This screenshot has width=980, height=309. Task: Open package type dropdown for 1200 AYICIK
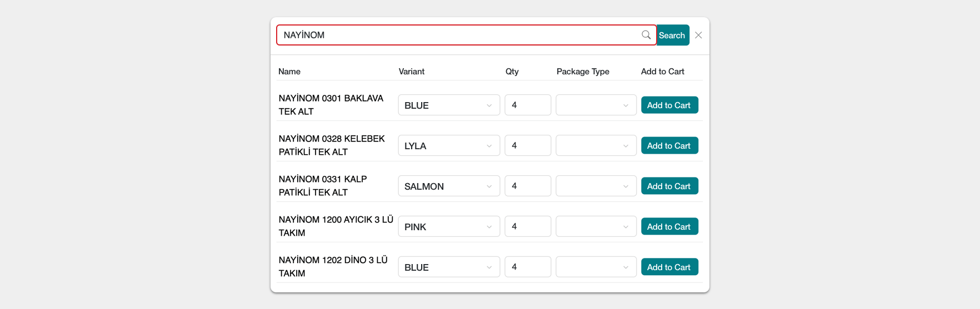tap(596, 226)
